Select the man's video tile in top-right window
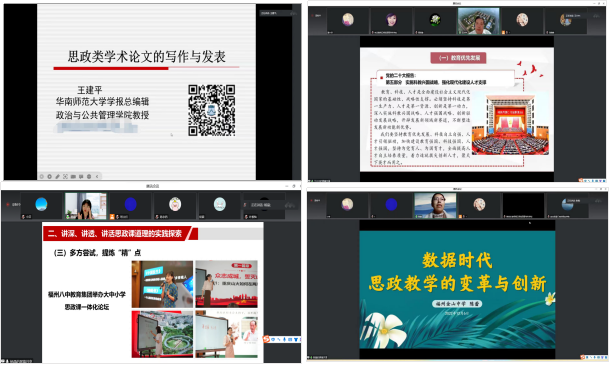This screenshot has height=365, width=609. click(x=478, y=21)
